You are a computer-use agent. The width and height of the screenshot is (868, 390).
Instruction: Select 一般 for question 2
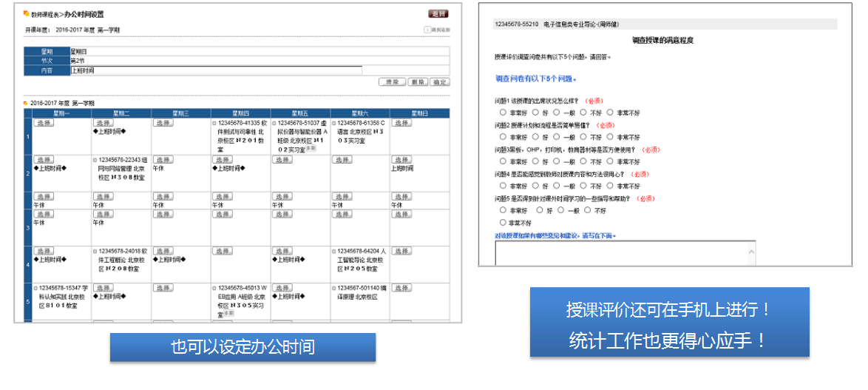(x=557, y=137)
